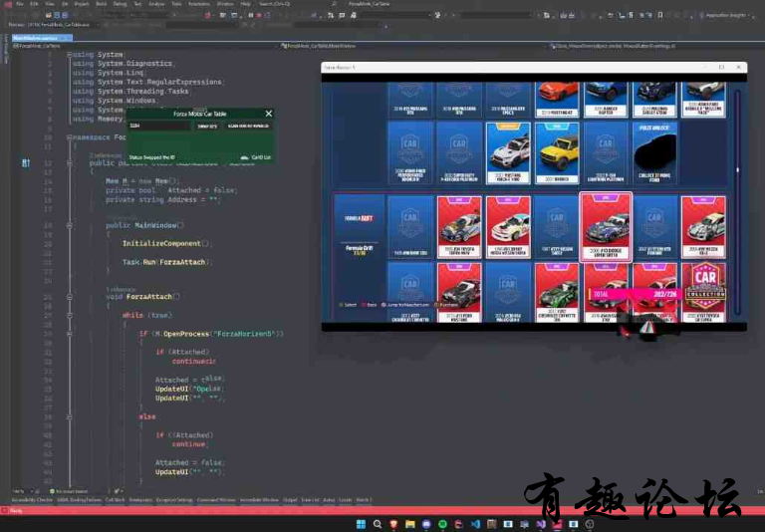The height and width of the screenshot is (532, 765).
Task: Collapse the MainWindow class region
Action: (70, 163)
